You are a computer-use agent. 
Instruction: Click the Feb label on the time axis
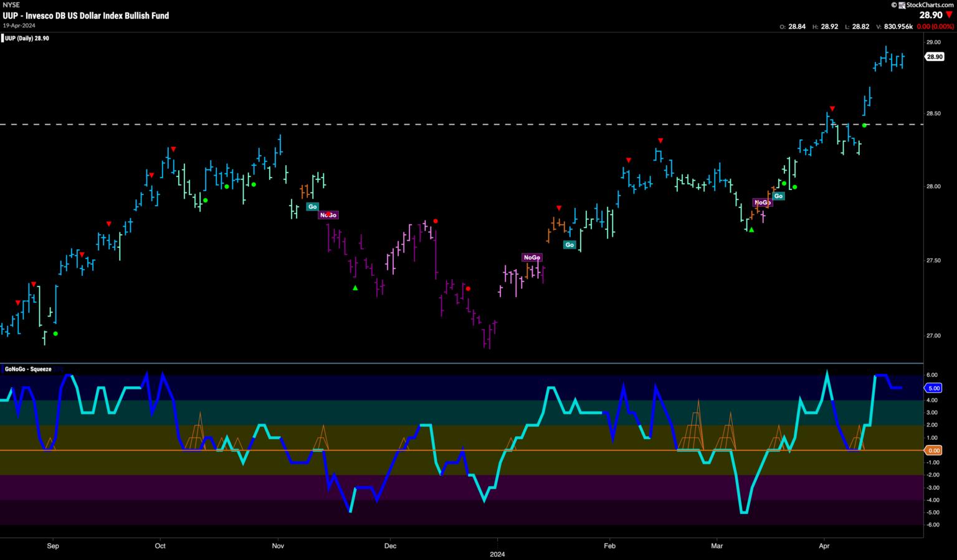[609, 546]
